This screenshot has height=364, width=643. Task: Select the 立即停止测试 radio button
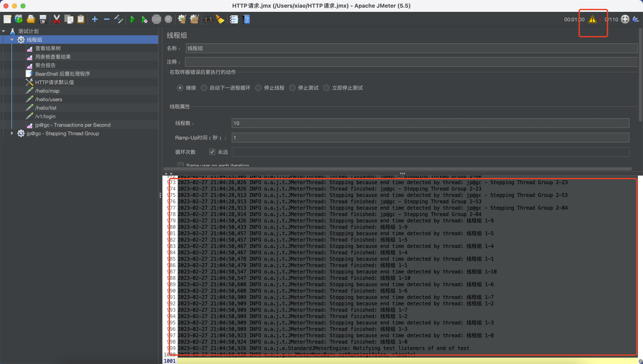(327, 88)
